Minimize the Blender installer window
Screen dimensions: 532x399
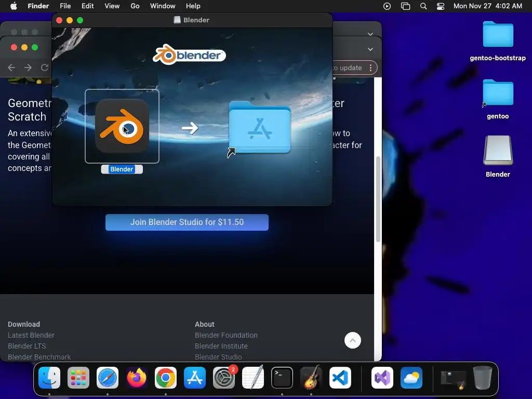[x=70, y=20]
